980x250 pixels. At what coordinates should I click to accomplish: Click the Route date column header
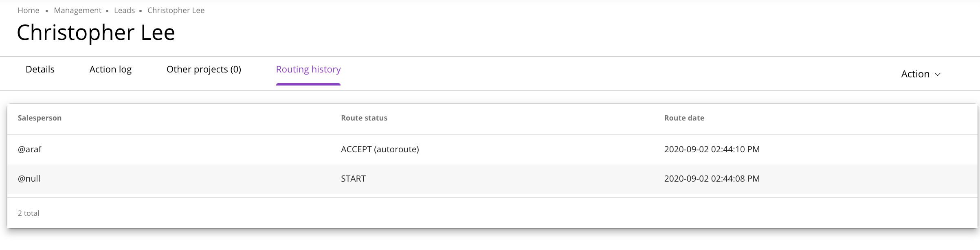click(684, 118)
